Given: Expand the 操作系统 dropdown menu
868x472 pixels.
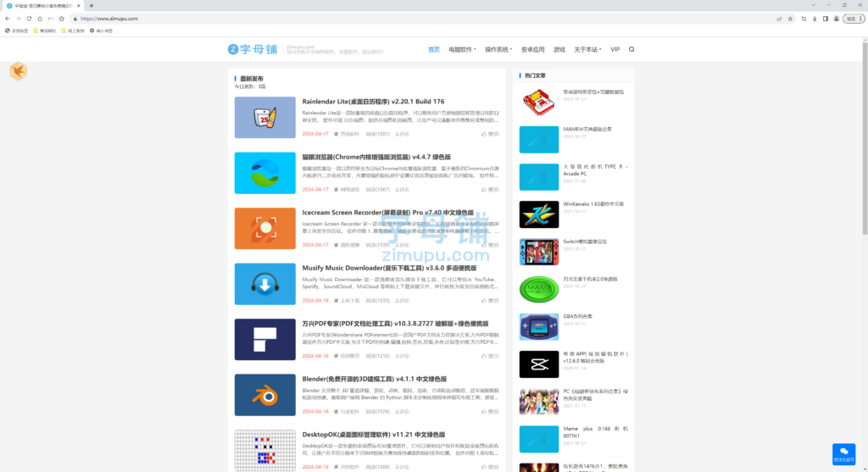Looking at the screenshot, I should point(498,49).
